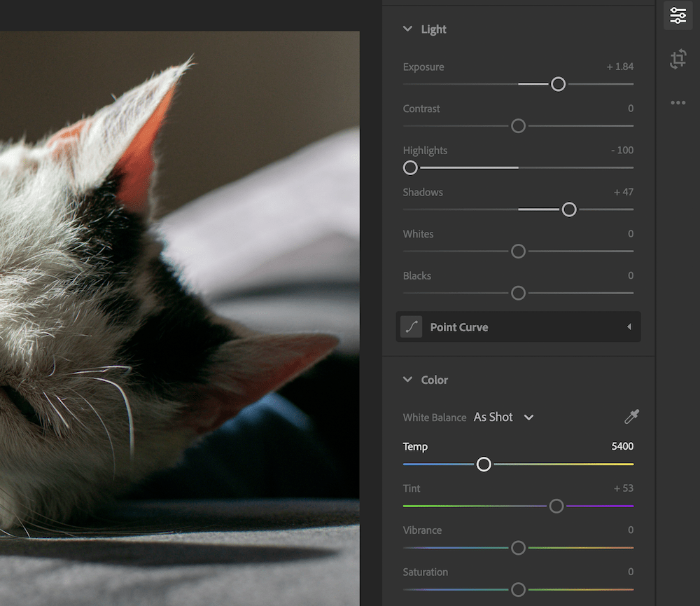The height and width of the screenshot is (606, 700).
Task: Click the Contrast slider knob
Action: (x=518, y=125)
